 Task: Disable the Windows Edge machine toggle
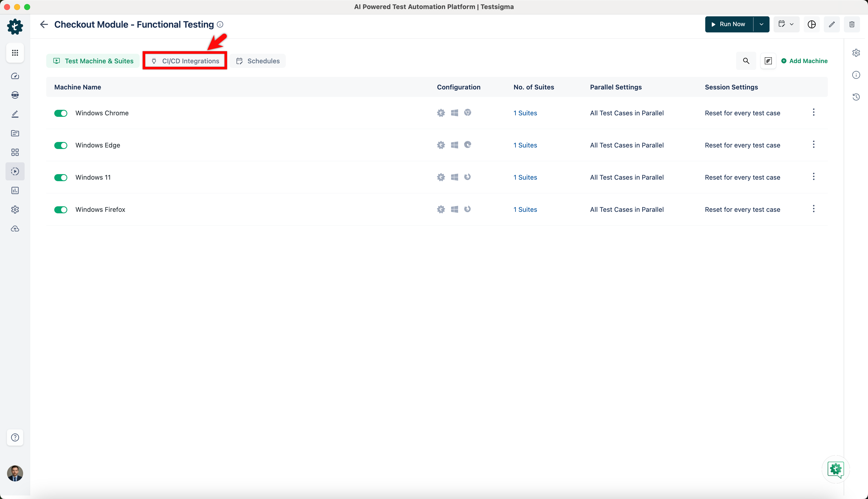[61, 145]
